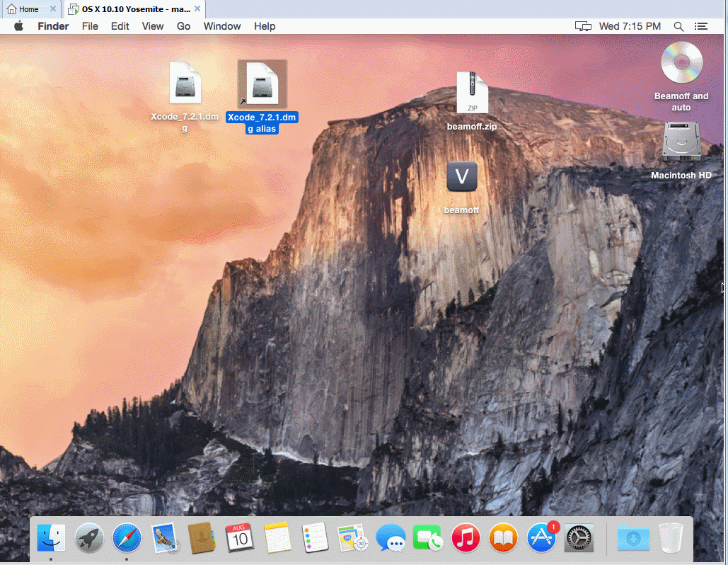Select Xcode_7.2.1.dmg alias icon on desktop

262,84
